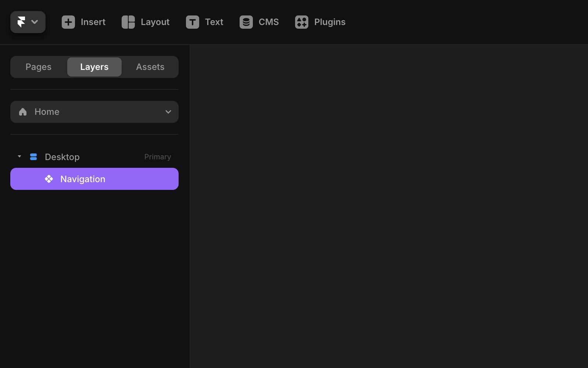Select the Layers tab
The height and width of the screenshot is (368, 588).
[x=94, y=67]
